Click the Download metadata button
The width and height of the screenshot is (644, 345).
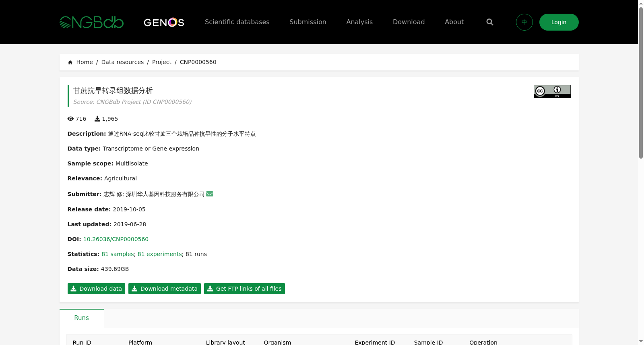point(165,289)
